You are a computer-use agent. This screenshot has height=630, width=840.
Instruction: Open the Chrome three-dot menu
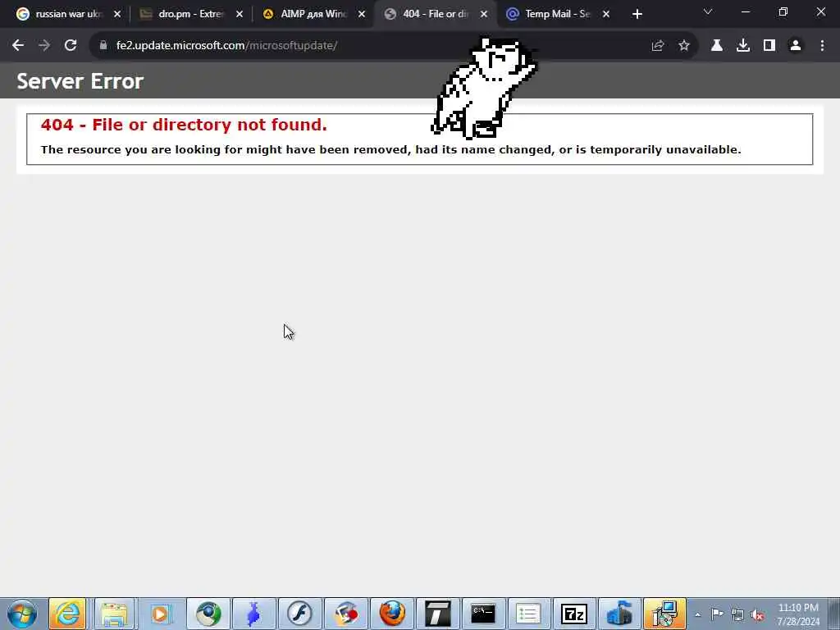point(822,46)
